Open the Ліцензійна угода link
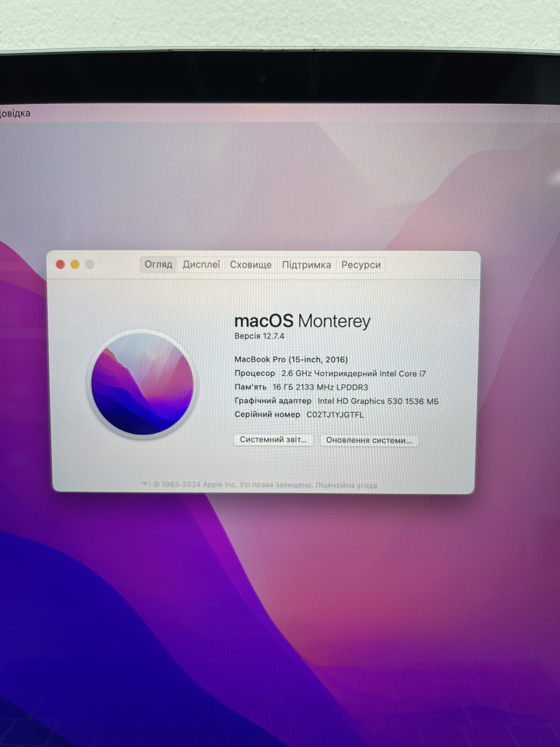Image resolution: width=560 pixels, height=747 pixels. [346, 485]
